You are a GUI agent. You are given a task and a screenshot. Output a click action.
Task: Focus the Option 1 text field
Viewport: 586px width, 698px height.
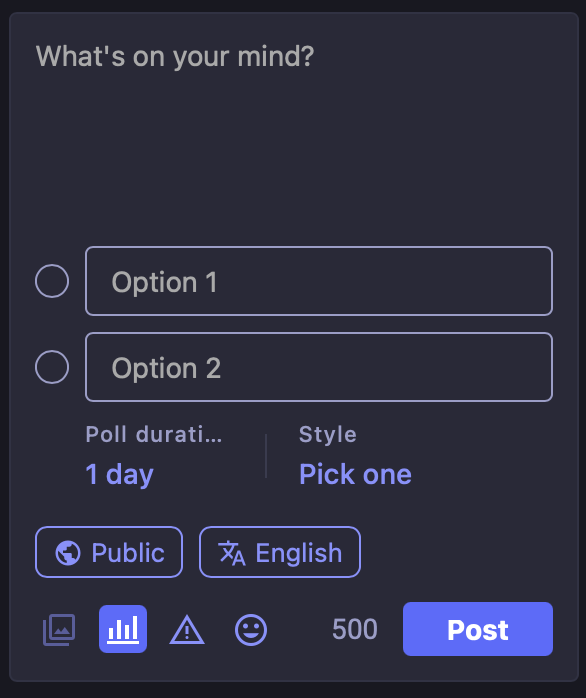(319, 281)
